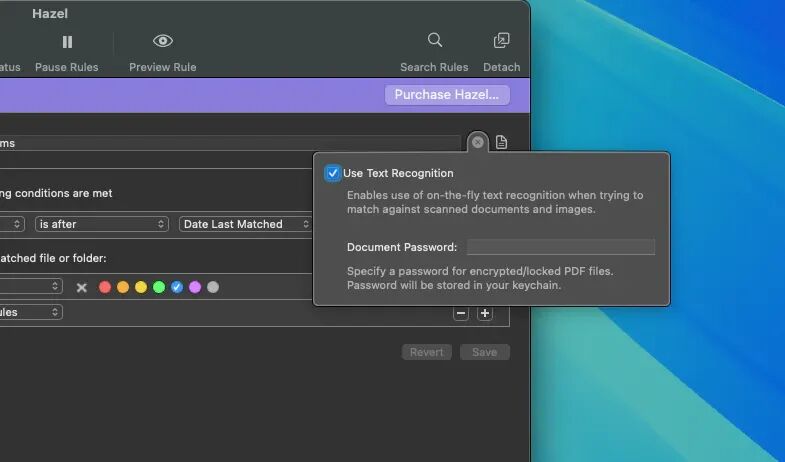Open the Date Last Matched dropdown
This screenshot has height=462, width=785.
pyautogui.click(x=245, y=224)
